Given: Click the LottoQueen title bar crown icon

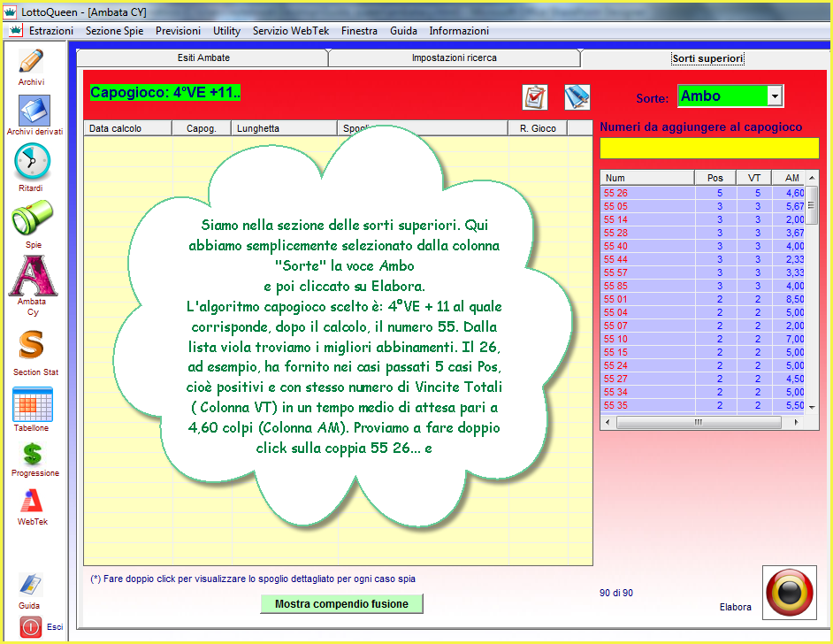Looking at the screenshot, I should pyautogui.click(x=10, y=11).
